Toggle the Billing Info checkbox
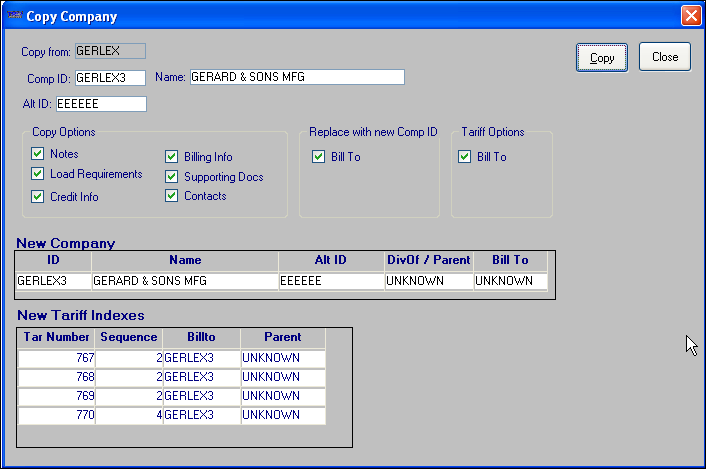The width and height of the screenshot is (706, 469). click(x=172, y=157)
